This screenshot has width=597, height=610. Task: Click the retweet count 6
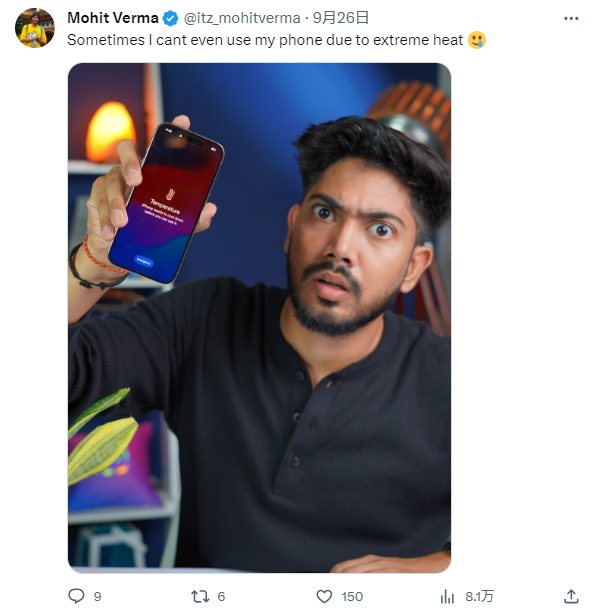click(x=221, y=596)
